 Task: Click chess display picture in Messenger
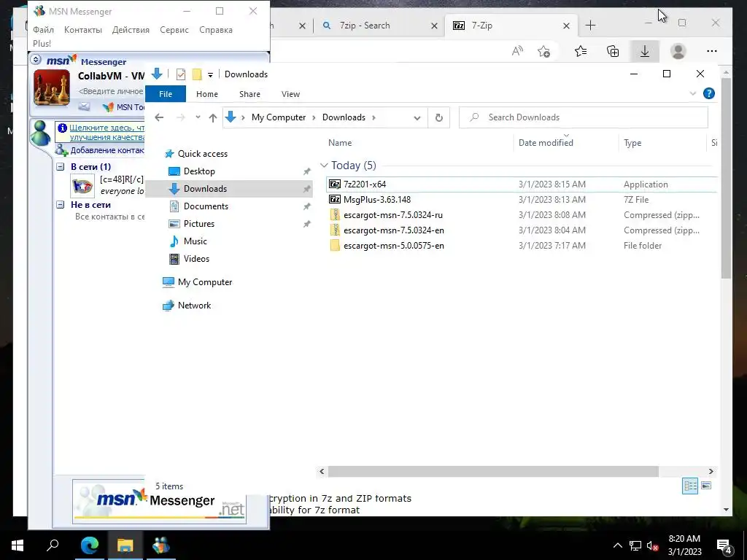(52, 88)
